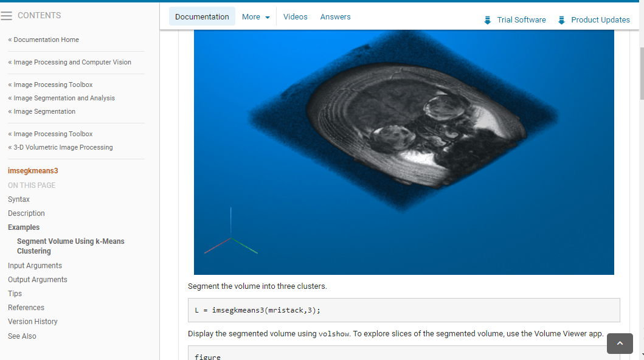Switch to the Answers tab
The height and width of the screenshot is (360, 644).
tap(336, 17)
